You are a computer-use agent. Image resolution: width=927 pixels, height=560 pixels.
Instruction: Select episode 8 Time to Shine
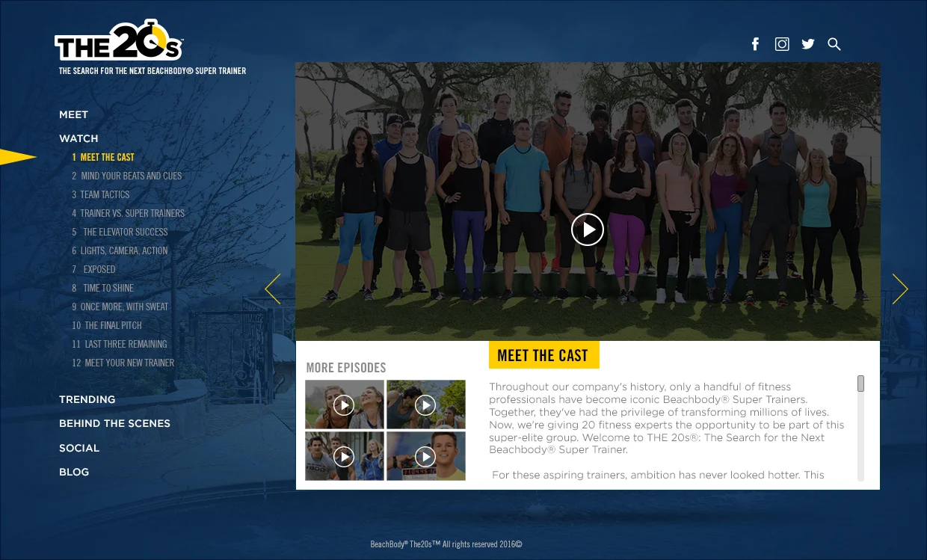tap(103, 288)
